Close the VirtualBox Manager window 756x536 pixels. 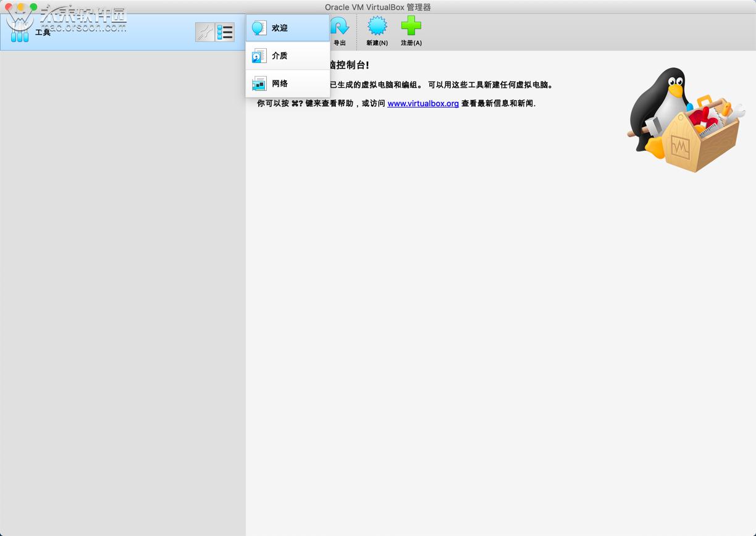click(x=8, y=6)
